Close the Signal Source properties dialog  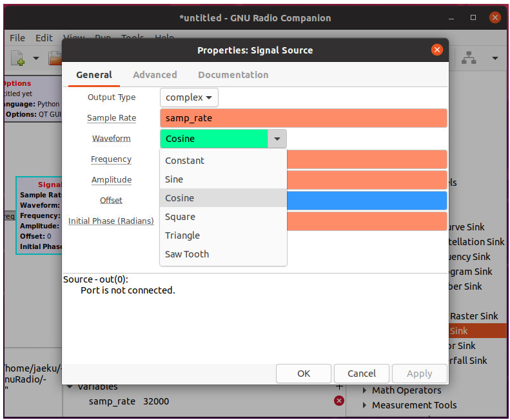pyautogui.click(x=436, y=50)
